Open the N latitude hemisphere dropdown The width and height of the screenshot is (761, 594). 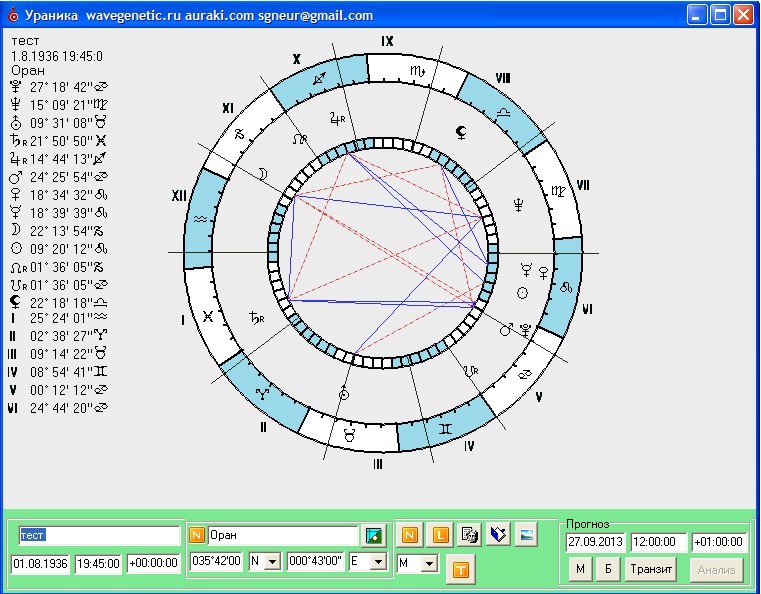[272, 563]
